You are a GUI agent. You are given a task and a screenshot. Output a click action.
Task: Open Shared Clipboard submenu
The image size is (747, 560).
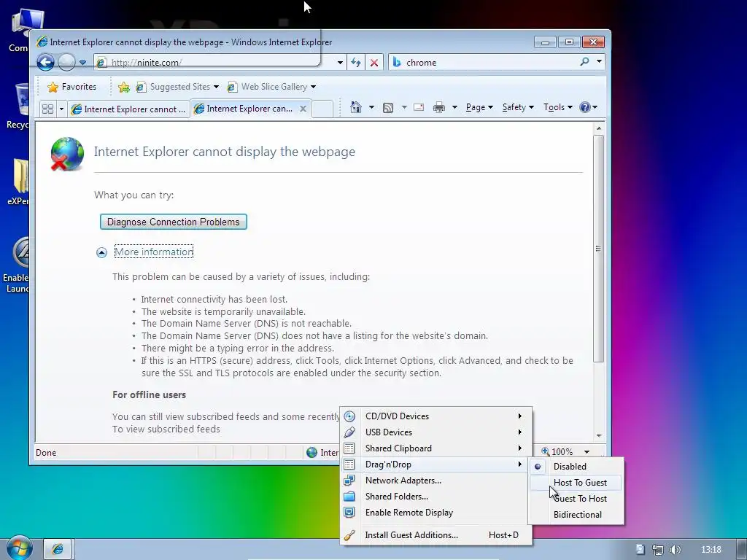click(436, 448)
